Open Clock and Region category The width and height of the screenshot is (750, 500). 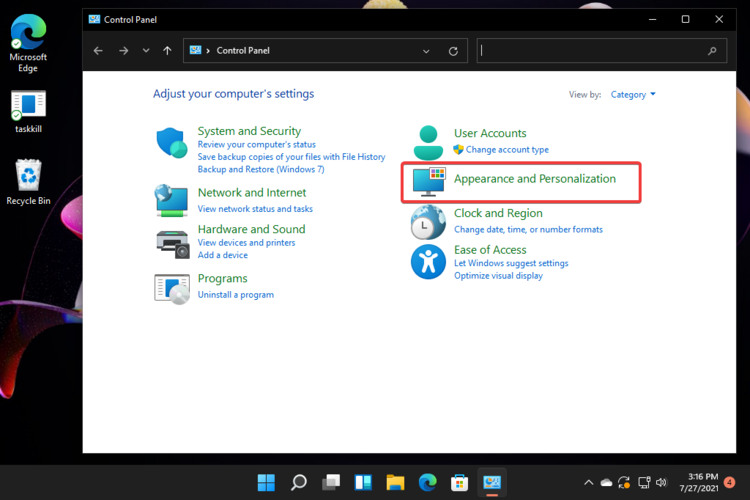(x=498, y=213)
